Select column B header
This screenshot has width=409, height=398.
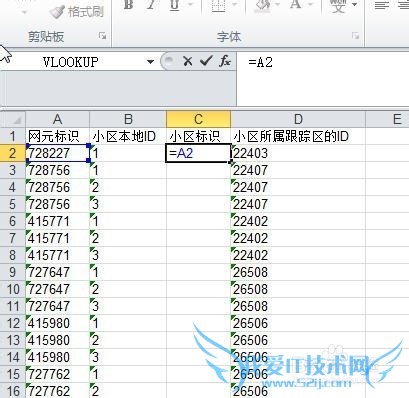(128, 119)
